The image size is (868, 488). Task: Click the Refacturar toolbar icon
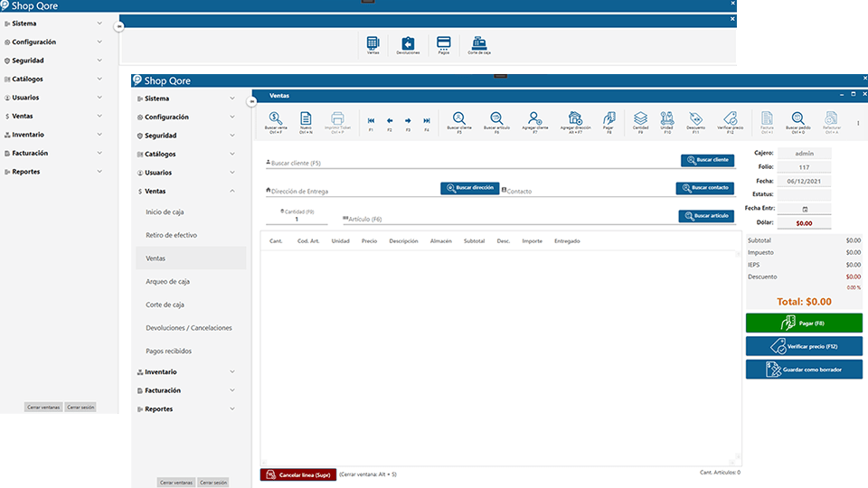coord(832,122)
